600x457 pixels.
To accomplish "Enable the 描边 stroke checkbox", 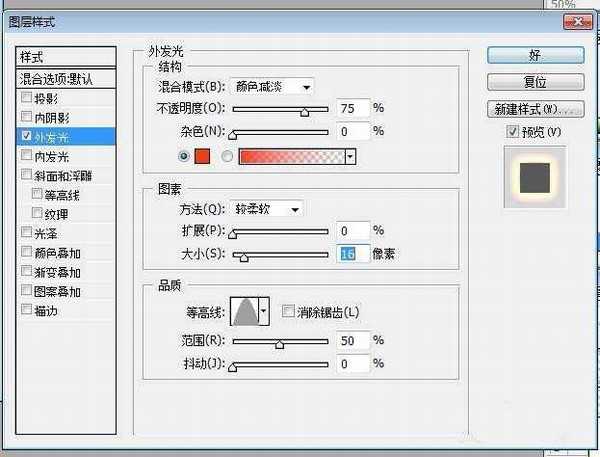I will click(26, 309).
